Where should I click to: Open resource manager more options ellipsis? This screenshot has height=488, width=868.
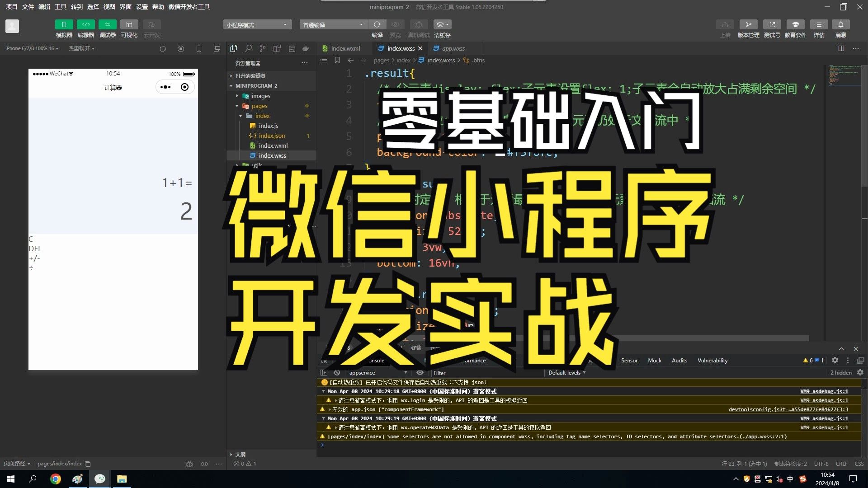point(305,63)
